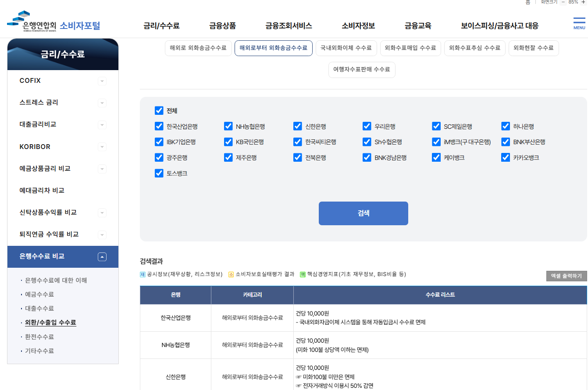Select the 해외로부터 외화송금수수료 tab
Image resolution: width=588 pixels, height=390 pixels.
pos(274,48)
